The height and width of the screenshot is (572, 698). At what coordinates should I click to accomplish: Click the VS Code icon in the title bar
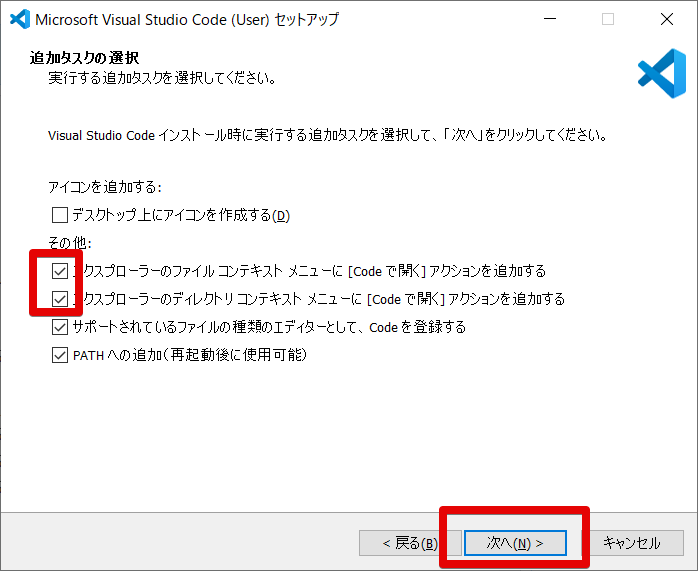coord(18,19)
